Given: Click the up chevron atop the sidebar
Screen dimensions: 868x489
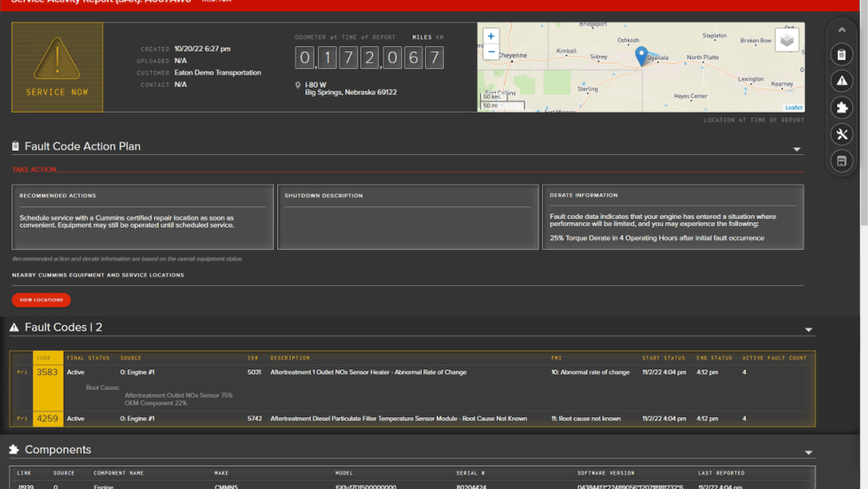Looking at the screenshot, I should (x=841, y=30).
